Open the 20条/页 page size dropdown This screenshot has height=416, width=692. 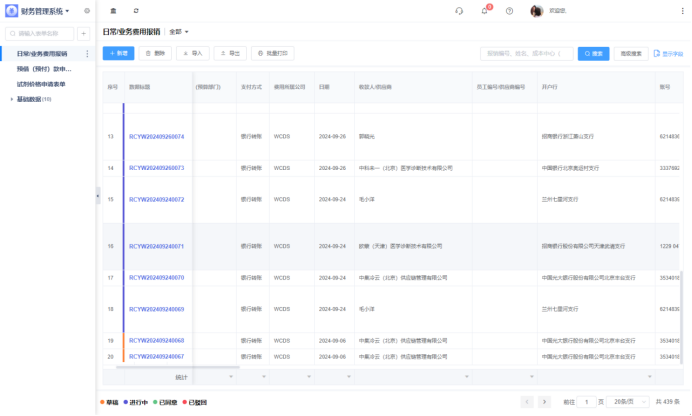click(x=626, y=401)
